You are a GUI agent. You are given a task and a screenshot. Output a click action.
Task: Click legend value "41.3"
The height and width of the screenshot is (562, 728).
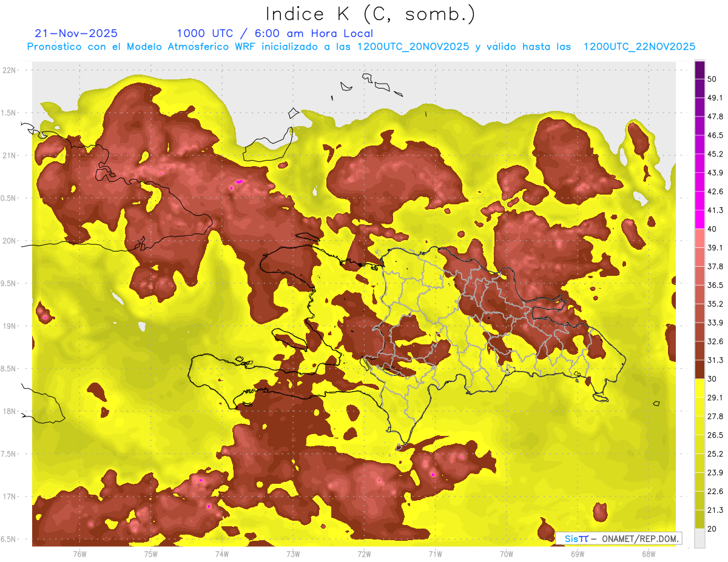pos(715,210)
